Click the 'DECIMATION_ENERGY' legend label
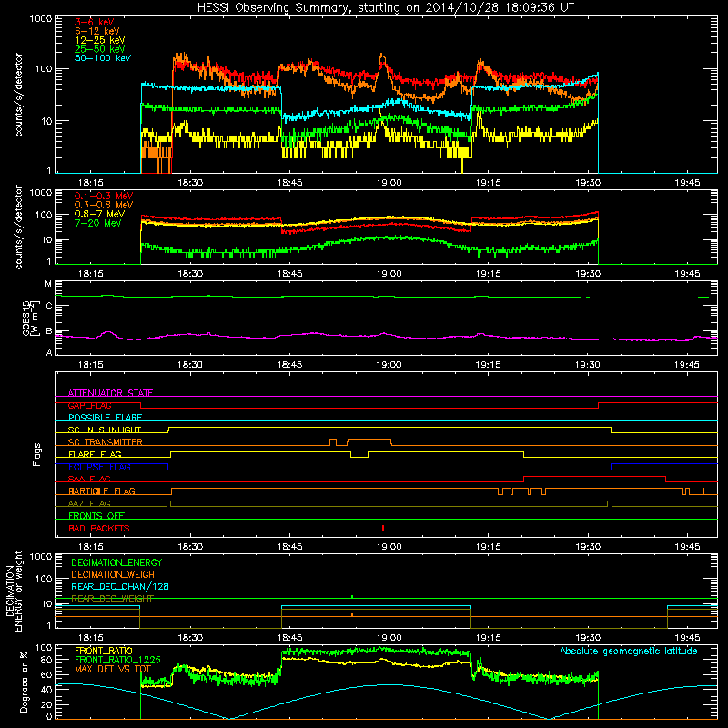This screenshot has height=728, width=728. click(x=116, y=562)
